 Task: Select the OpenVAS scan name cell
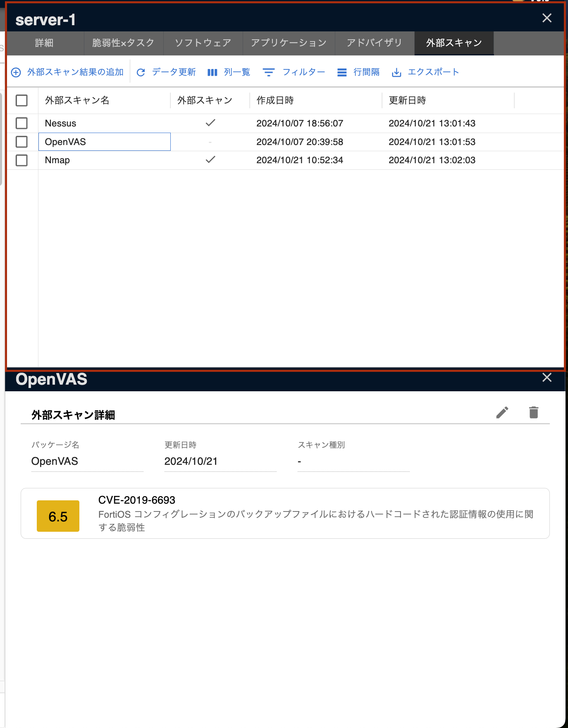pyautogui.click(x=104, y=142)
